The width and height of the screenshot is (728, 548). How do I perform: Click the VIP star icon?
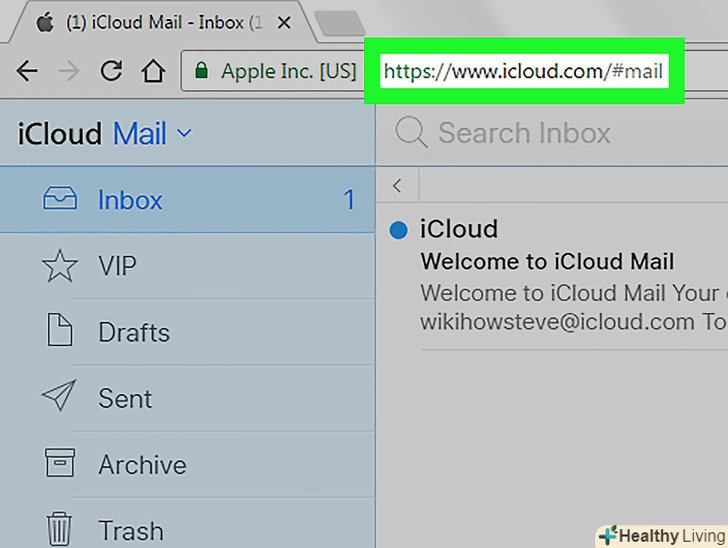(59, 266)
